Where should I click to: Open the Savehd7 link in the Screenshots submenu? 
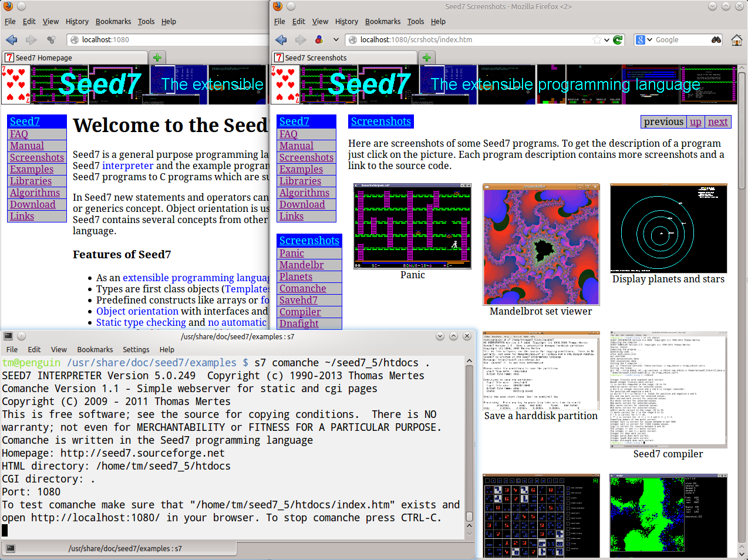click(298, 300)
